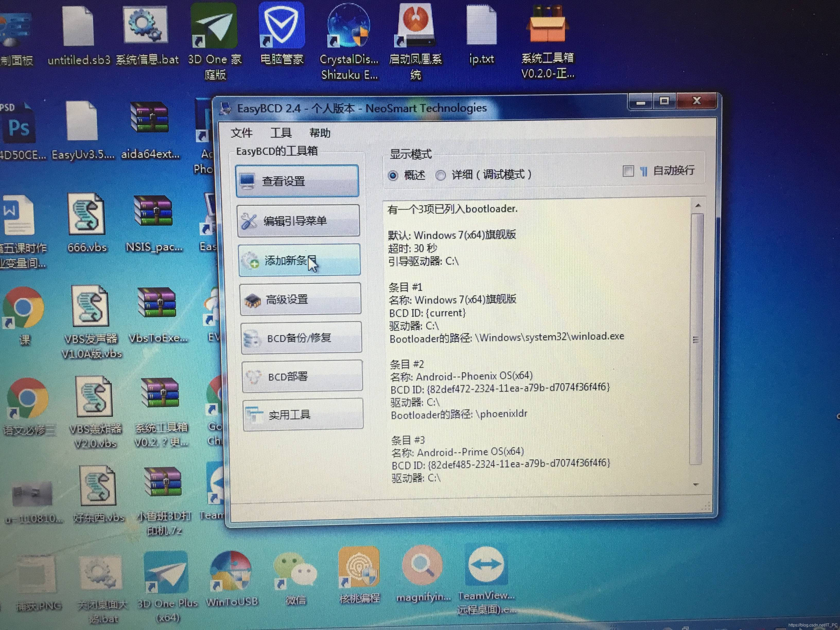Open the 工具 menu in EasyBCD

pyautogui.click(x=281, y=133)
